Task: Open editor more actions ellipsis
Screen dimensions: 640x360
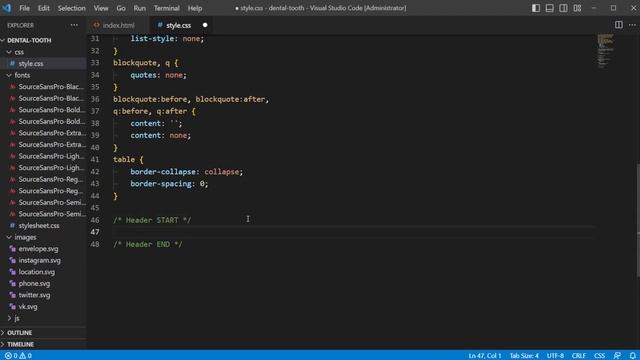Action: 632,25
